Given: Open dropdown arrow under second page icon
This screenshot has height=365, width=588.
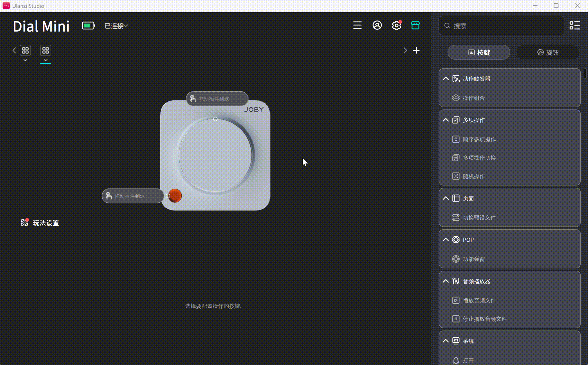Looking at the screenshot, I should (46, 60).
